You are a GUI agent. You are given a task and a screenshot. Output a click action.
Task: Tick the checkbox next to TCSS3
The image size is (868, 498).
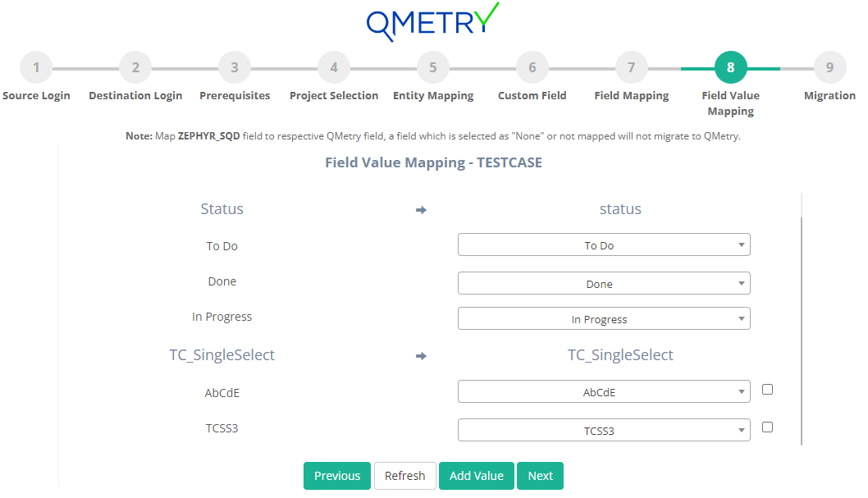pos(767,427)
